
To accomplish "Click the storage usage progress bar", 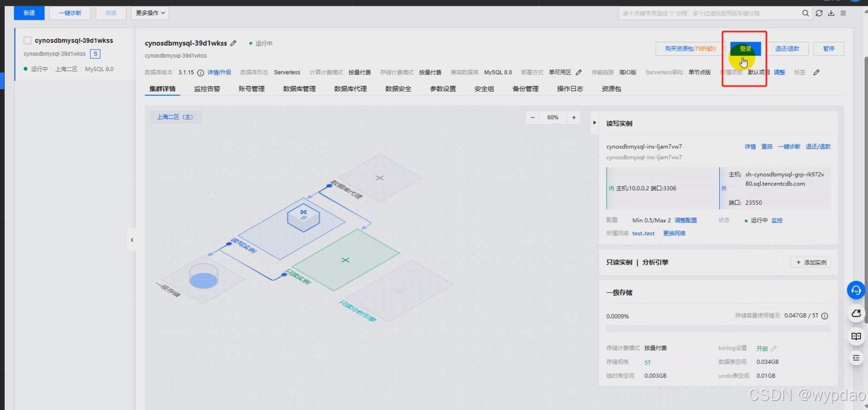I will [x=718, y=329].
